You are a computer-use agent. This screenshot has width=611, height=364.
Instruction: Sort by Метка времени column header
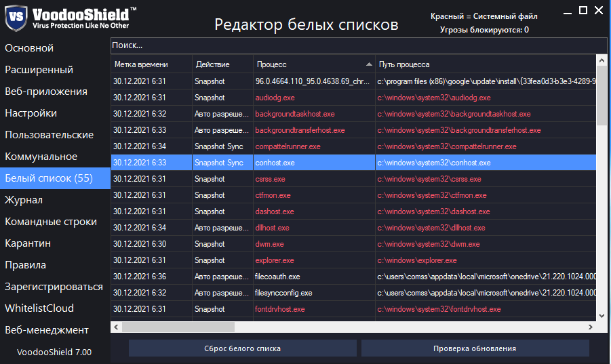point(152,64)
